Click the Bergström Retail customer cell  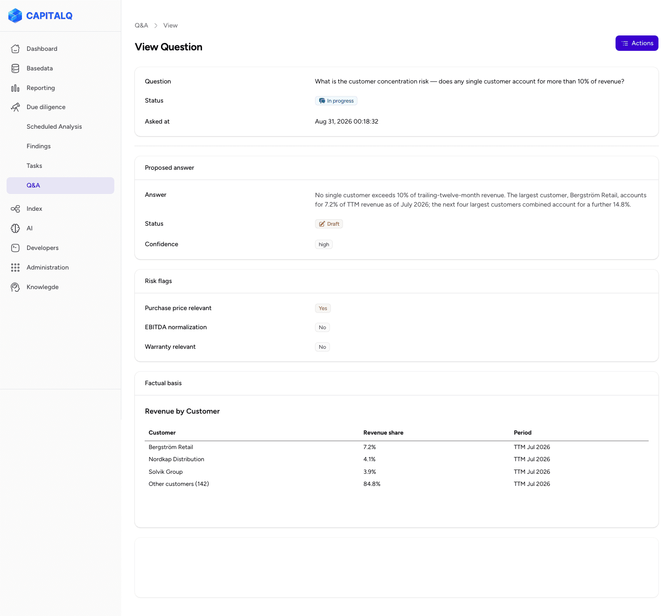171,447
